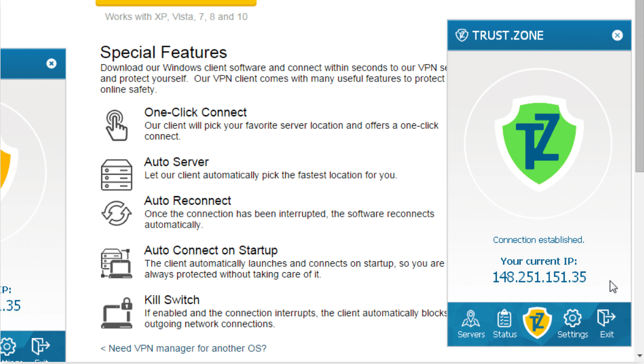644x364 pixels.
Task: Open the Servers tab in Trust.Zone
Action: pyautogui.click(x=471, y=324)
